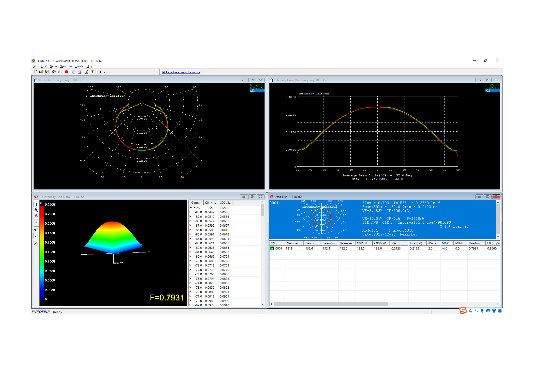Toggle the checkmark above the color scale bar
The image size is (540, 380).
[x=41, y=203]
